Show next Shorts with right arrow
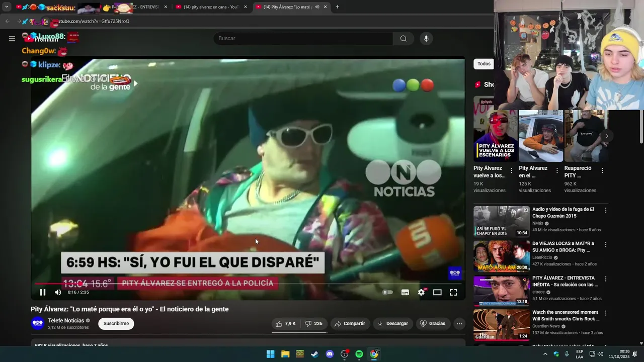The height and width of the screenshot is (362, 644). [x=607, y=136]
